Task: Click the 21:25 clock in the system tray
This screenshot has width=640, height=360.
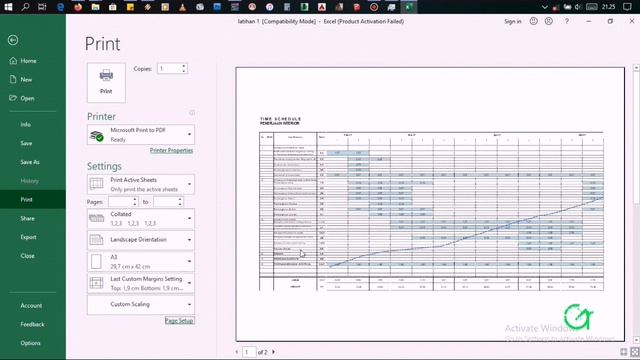Action: (x=608, y=7)
